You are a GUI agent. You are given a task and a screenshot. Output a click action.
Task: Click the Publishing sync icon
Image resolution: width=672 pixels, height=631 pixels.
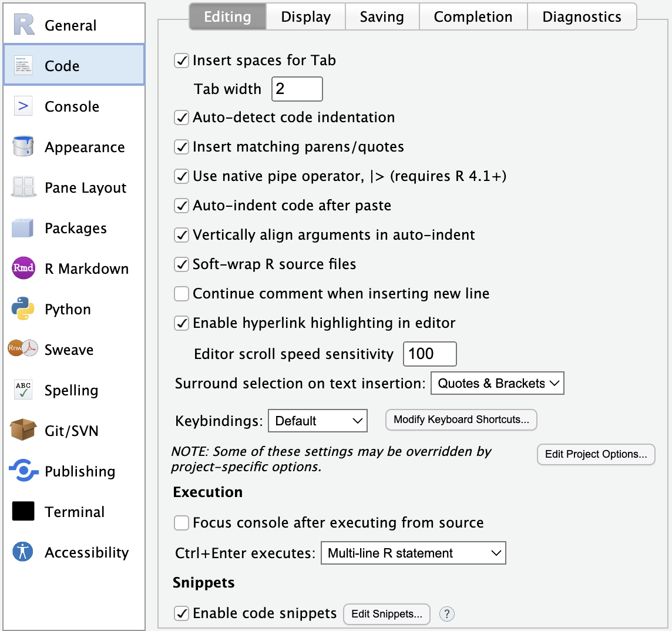pyautogui.click(x=23, y=471)
